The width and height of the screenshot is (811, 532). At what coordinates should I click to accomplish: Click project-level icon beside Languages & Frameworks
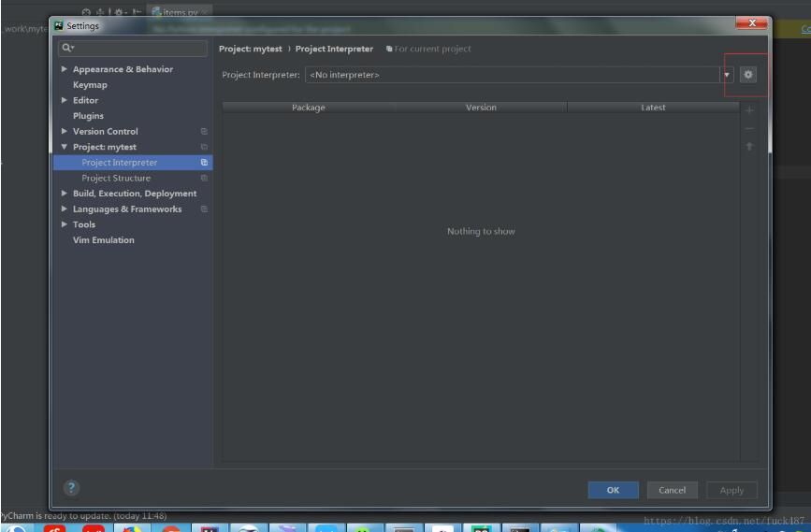click(x=204, y=208)
